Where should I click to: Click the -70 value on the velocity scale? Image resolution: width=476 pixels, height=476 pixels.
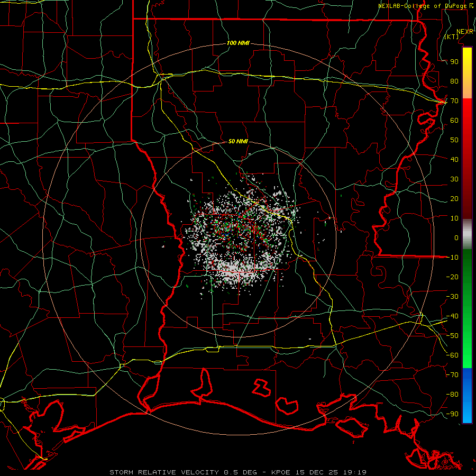(x=452, y=375)
